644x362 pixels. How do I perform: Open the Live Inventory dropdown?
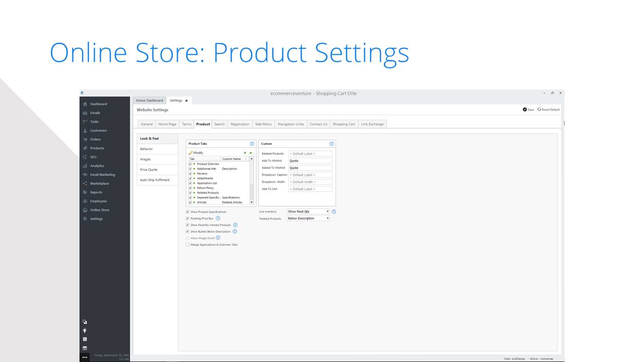coord(308,212)
